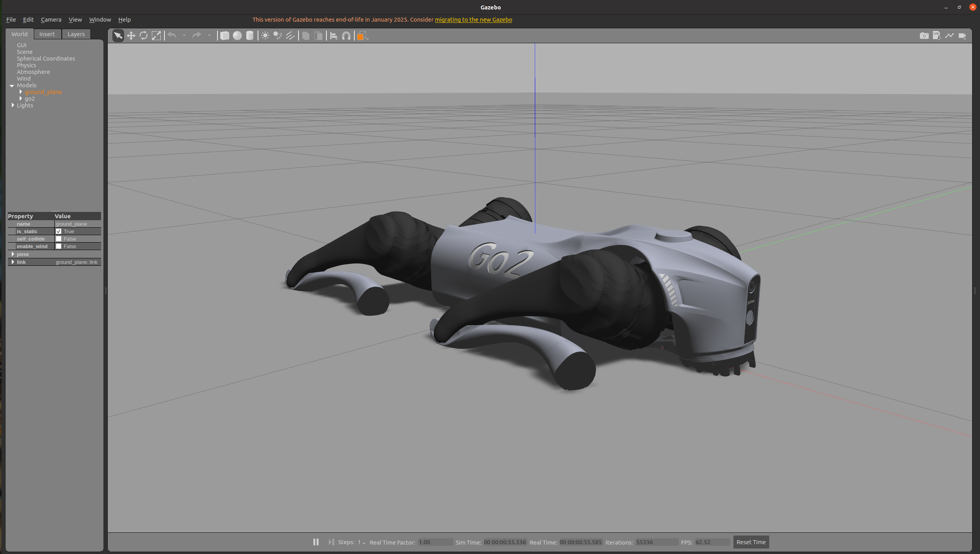Insert a box shape

click(225, 36)
